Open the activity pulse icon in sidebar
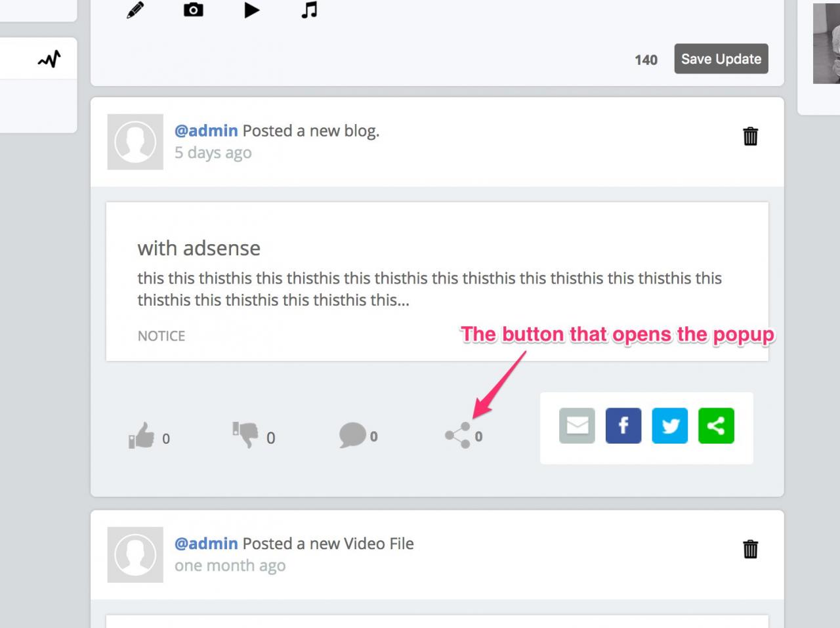840x628 pixels. click(x=49, y=60)
